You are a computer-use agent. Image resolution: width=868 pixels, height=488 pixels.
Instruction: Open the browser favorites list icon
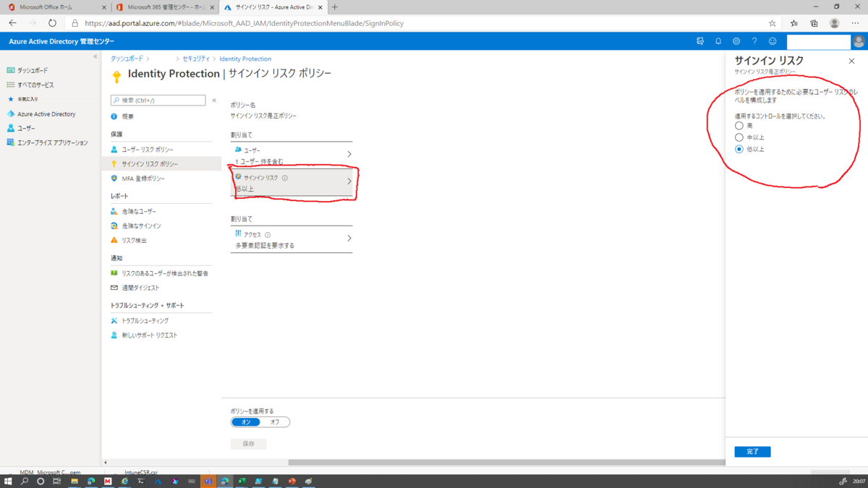tap(793, 23)
